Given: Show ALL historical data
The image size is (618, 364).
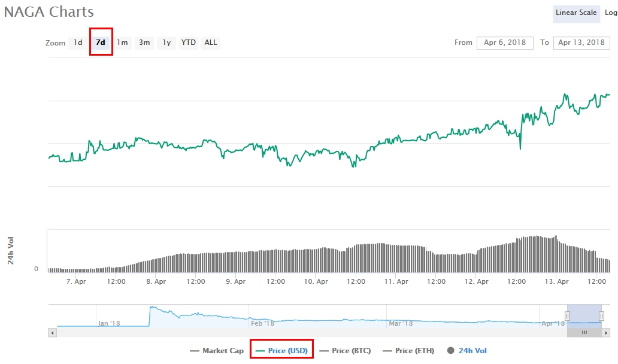Looking at the screenshot, I should (x=210, y=43).
